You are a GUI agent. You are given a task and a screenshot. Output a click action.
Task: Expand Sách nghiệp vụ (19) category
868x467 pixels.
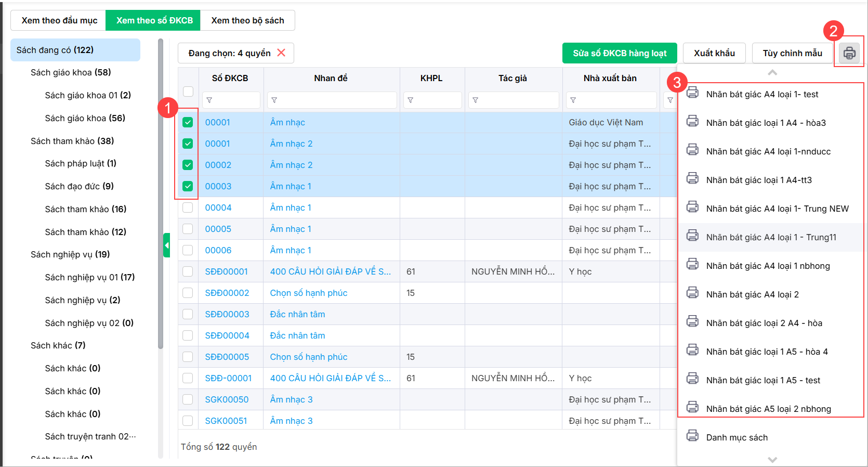pyautogui.click(x=70, y=254)
